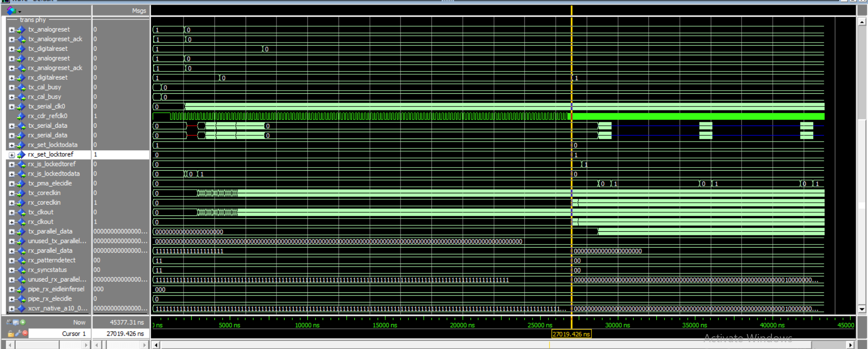868x349 pixels.
Task: Click the Now time value 45377.31 ns
Action: click(x=127, y=322)
